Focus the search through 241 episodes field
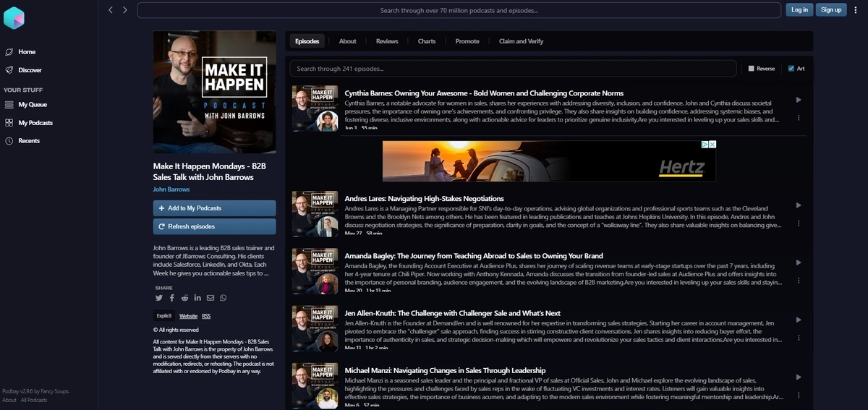This screenshot has height=410, width=868. 514,69
